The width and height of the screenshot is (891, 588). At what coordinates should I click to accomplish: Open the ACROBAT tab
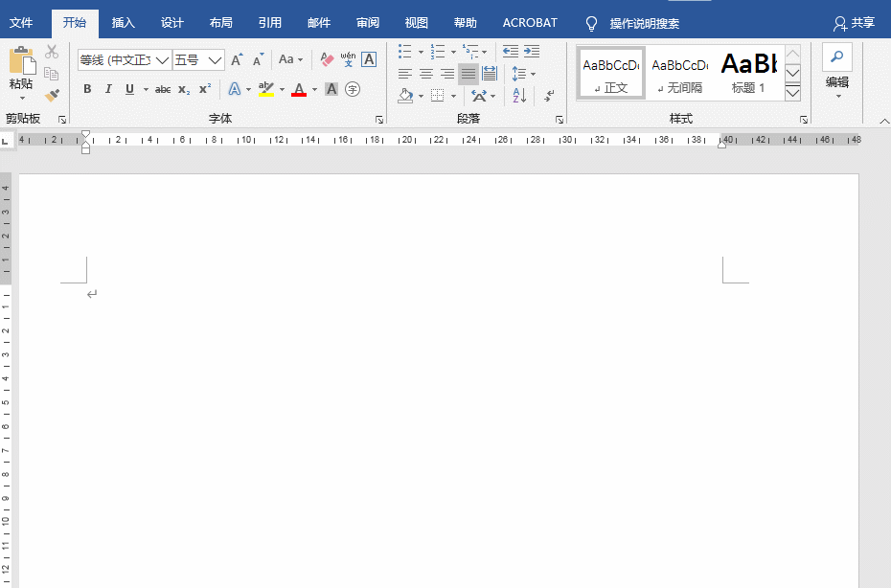coord(530,23)
